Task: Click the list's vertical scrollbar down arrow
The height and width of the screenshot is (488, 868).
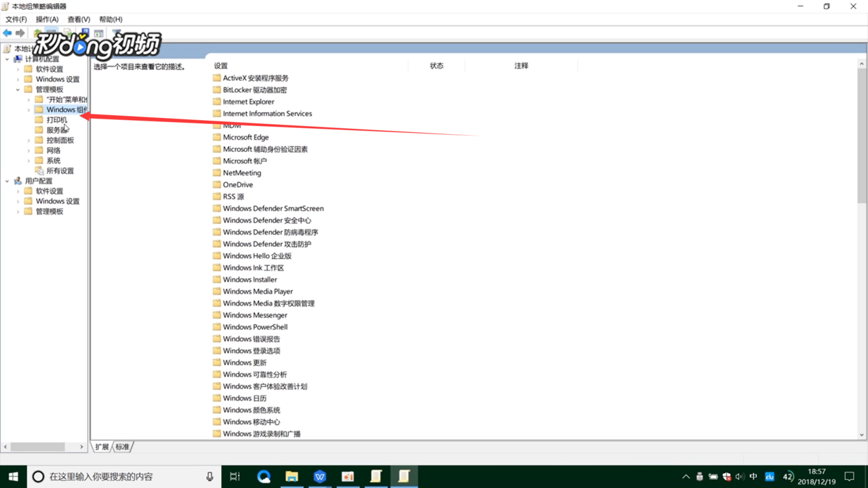Action: click(863, 434)
